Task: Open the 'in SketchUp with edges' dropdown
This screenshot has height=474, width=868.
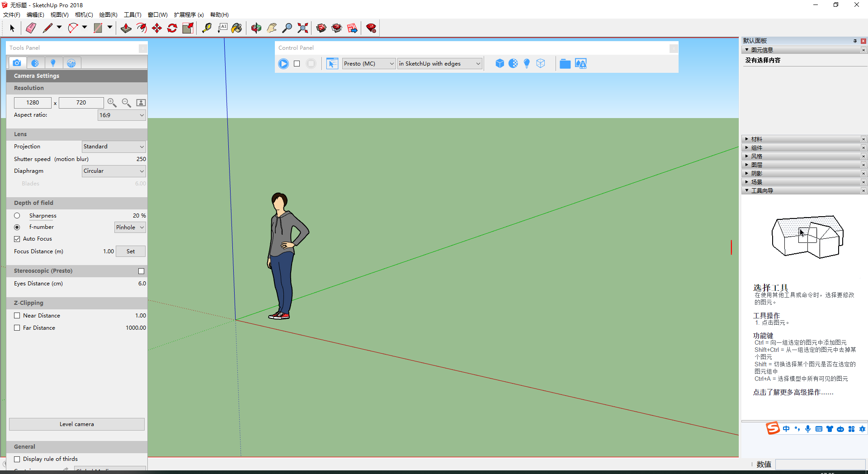Action: pyautogui.click(x=440, y=64)
